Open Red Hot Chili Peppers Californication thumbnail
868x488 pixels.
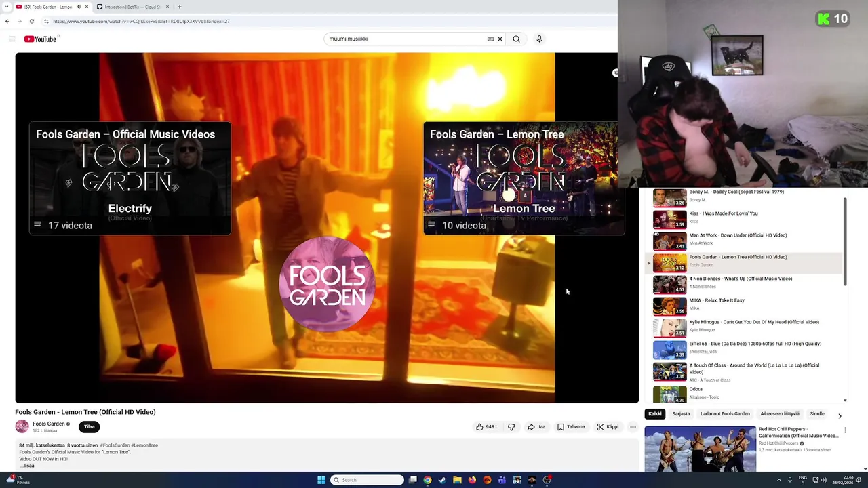[x=700, y=449]
